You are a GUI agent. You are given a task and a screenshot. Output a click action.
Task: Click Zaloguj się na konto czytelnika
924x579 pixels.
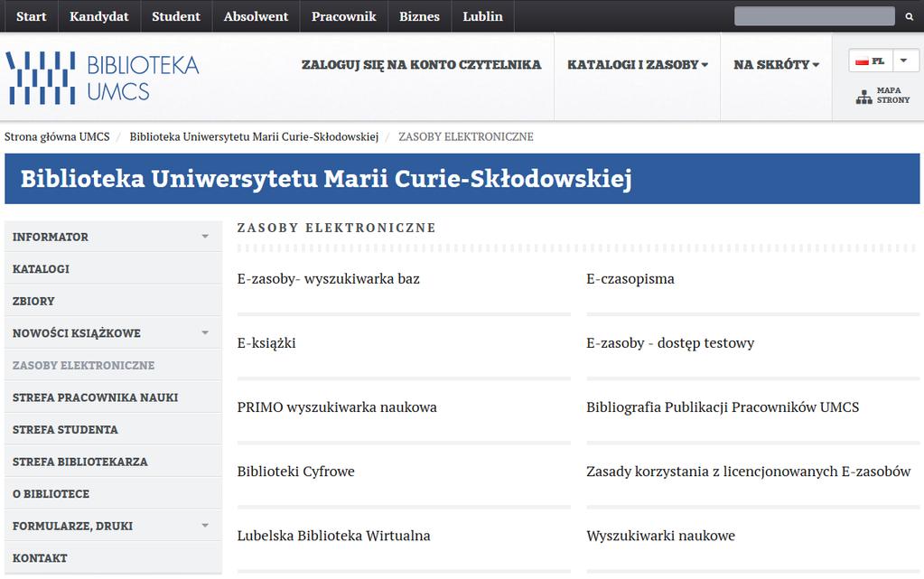421,65
